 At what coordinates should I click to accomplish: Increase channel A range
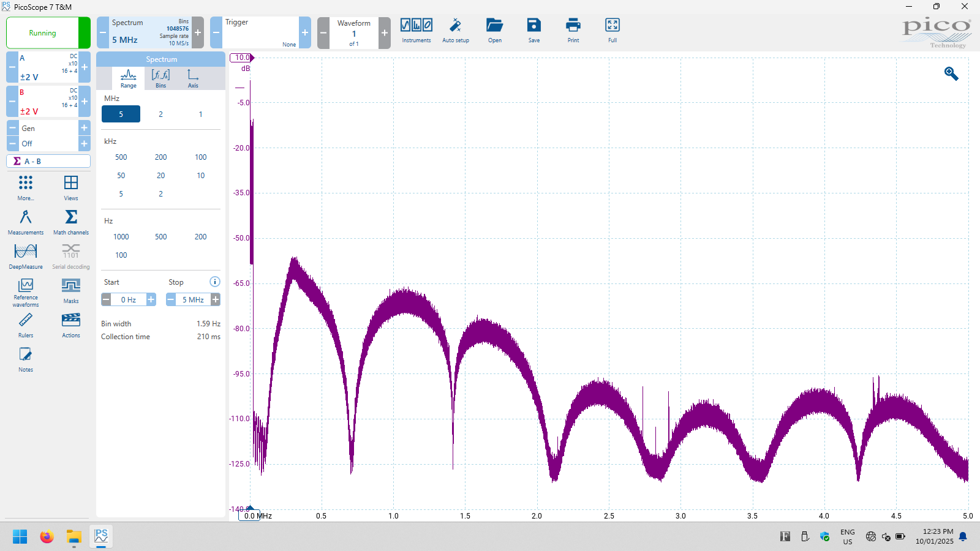(x=85, y=67)
